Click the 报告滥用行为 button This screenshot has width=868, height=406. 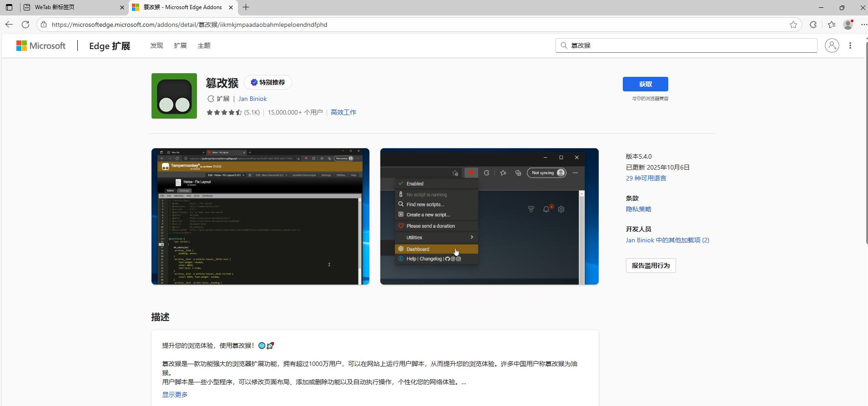pyautogui.click(x=651, y=266)
